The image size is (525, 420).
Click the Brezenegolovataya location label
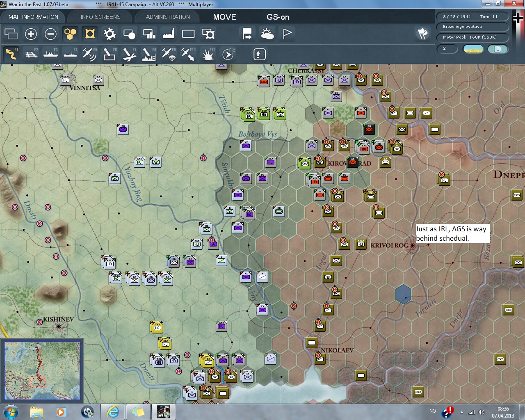click(472, 27)
